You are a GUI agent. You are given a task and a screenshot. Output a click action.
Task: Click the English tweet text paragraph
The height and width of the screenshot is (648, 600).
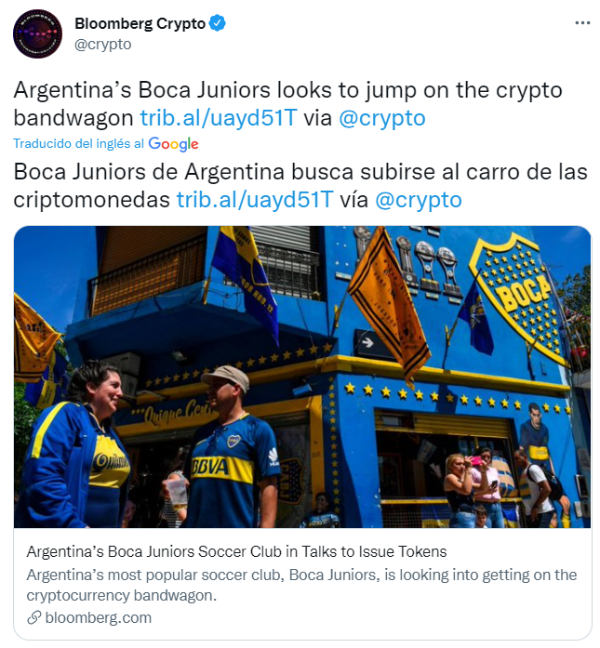pos(288,104)
